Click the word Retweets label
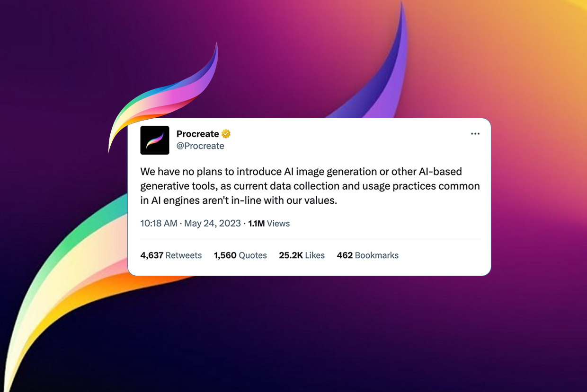Viewport: 587px width, 392px height. 184,255
